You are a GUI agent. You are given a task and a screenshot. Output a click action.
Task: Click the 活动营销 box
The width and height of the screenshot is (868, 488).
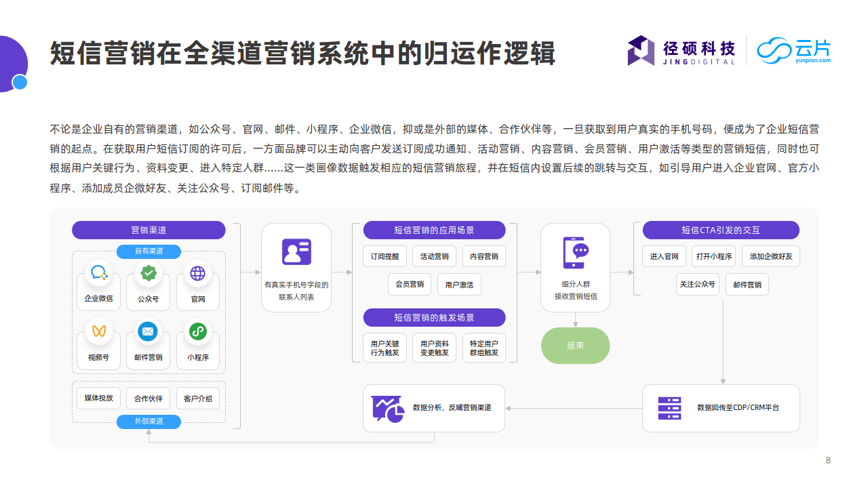click(434, 256)
